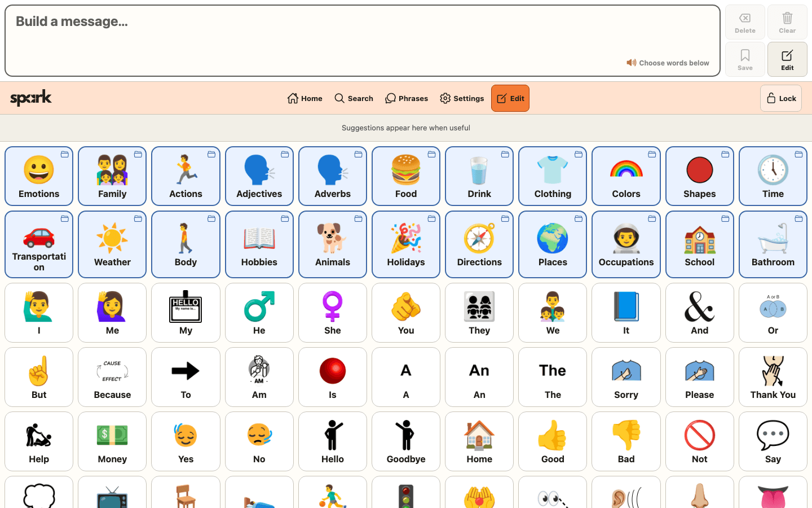812x508 pixels.
Task: Click the orange Edit button
Action: (510, 98)
